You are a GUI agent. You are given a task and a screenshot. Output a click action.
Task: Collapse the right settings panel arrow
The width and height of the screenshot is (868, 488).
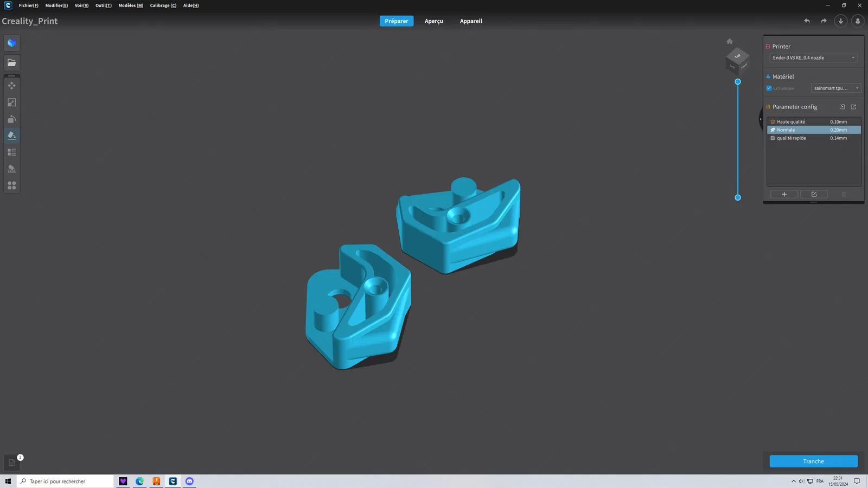coord(761,119)
